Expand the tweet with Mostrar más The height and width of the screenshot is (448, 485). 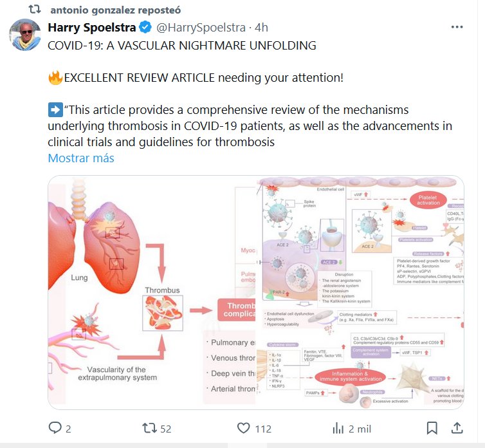81,158
